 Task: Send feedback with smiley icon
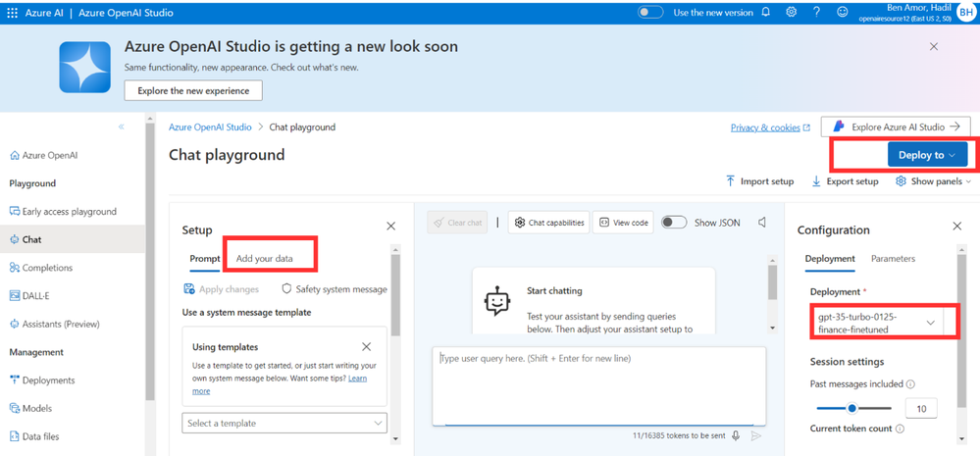pos(843,13)
